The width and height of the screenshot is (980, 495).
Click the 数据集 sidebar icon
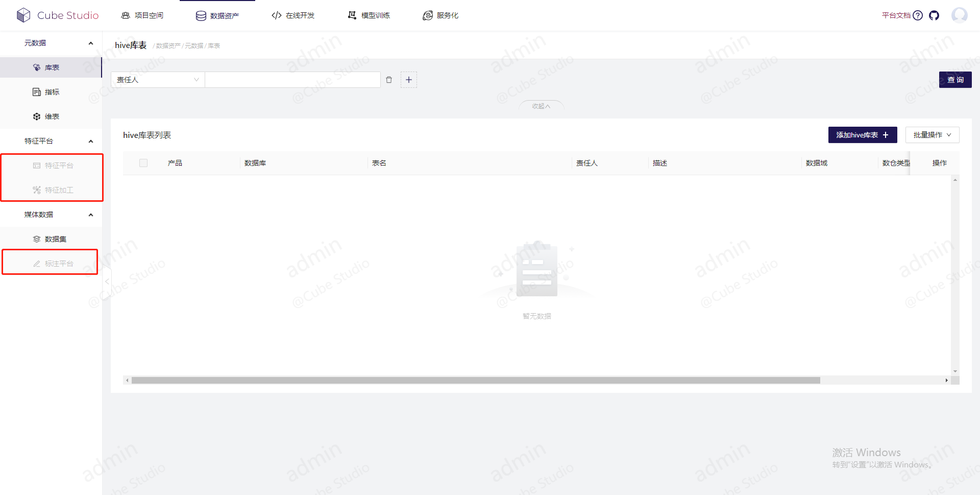[x=37, y=239]
